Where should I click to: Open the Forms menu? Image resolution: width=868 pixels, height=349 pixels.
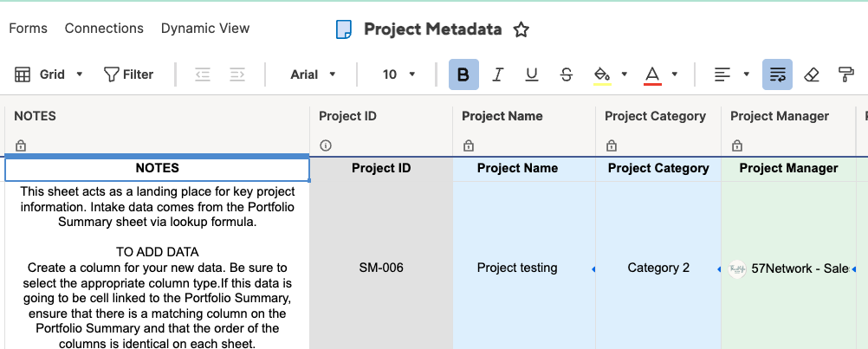tap(29, 29)
